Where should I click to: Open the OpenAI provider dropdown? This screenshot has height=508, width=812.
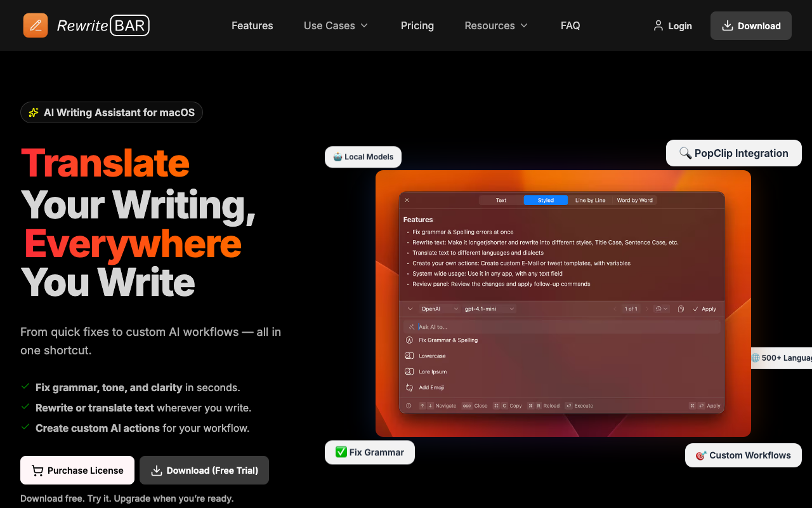439,309
